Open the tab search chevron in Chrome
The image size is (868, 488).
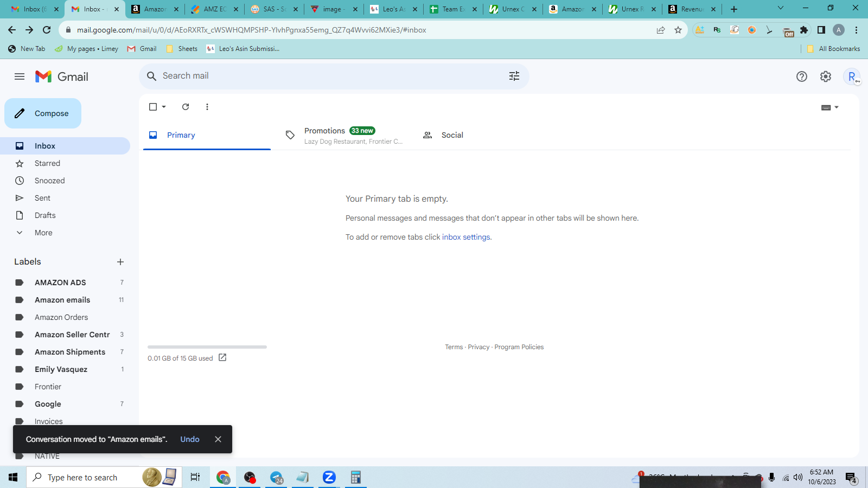(780, 8)
